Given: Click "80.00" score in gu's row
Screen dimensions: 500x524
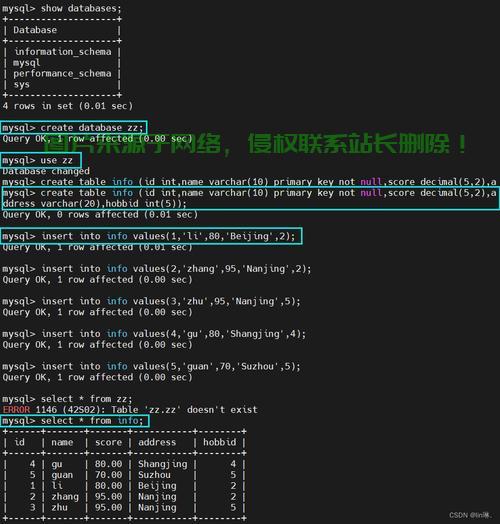Looking at the screenshot, I should pyautogui.click(x=108, y=464).
